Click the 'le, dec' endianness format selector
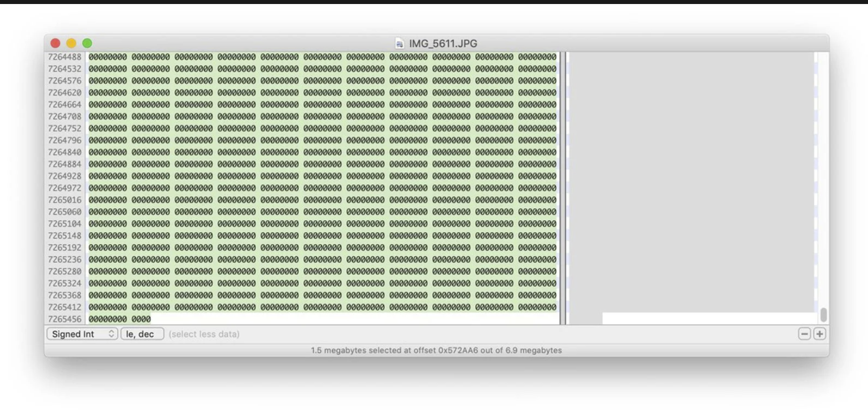The image size is (868, 412). [142, 334]
